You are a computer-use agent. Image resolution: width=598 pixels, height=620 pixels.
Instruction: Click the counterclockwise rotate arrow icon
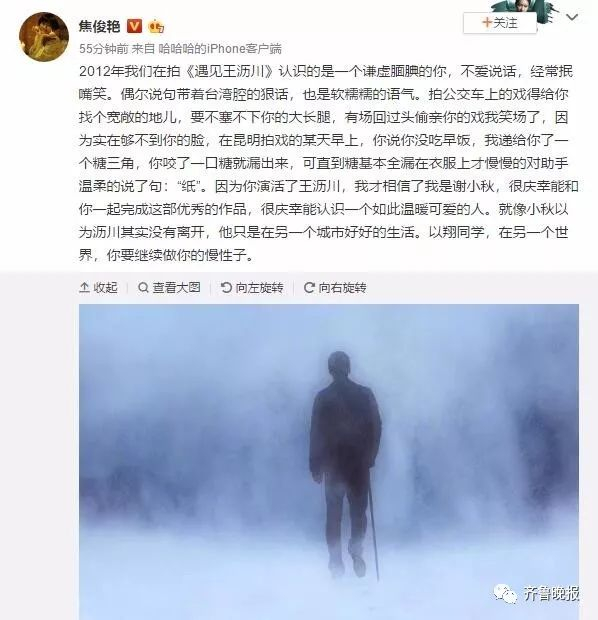pyautogui.click(x=226, y=287)
